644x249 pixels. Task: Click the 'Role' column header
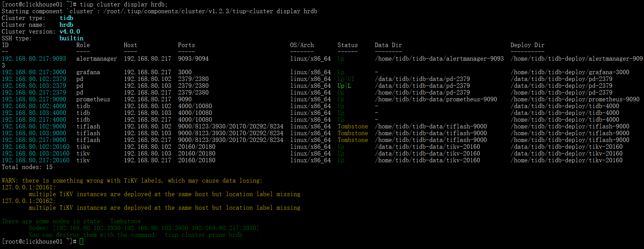83,45
